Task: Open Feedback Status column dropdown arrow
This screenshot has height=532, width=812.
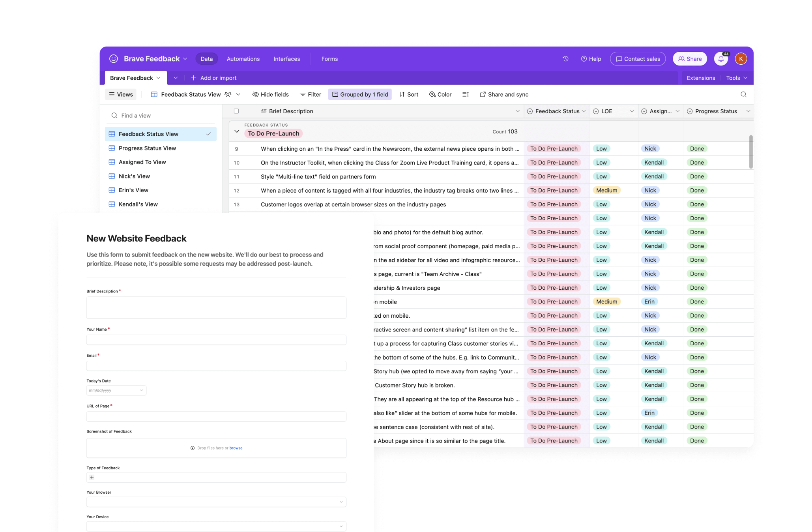Action: coord(584,111)
